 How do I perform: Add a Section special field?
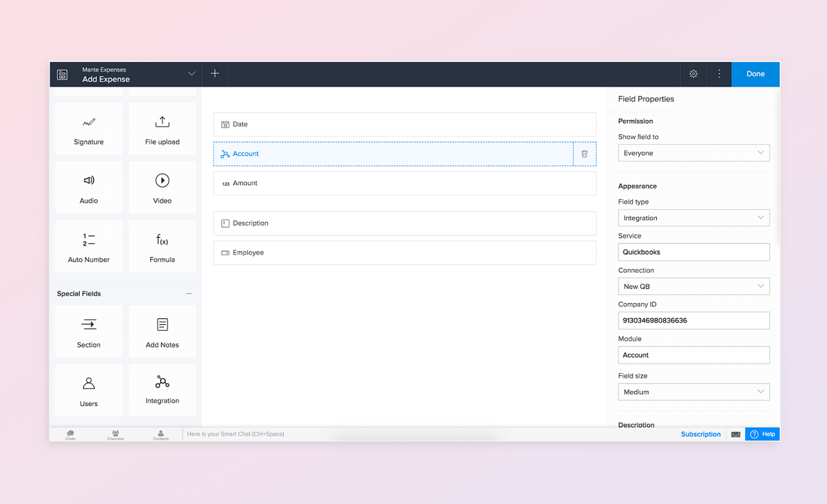[89, 332]
